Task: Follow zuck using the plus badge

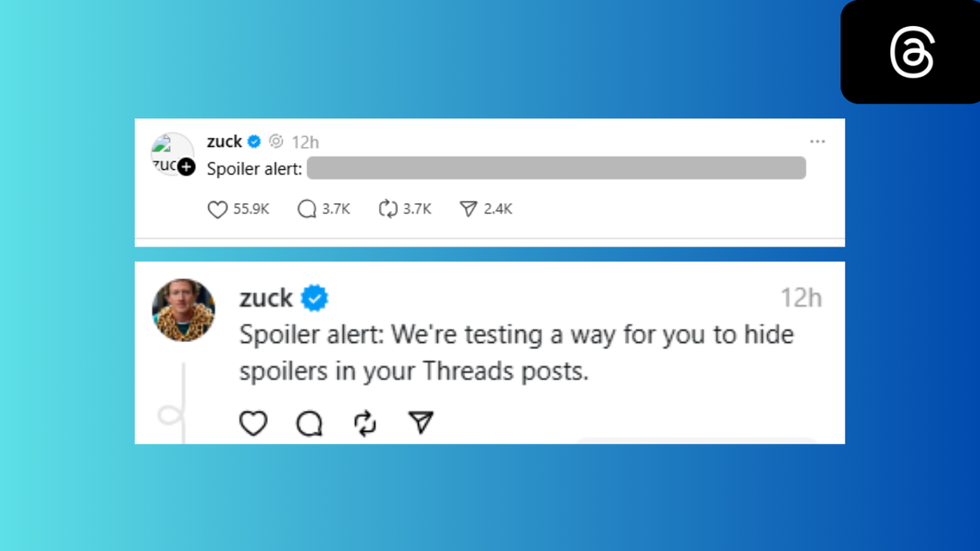Action: [x=187, y=167]
